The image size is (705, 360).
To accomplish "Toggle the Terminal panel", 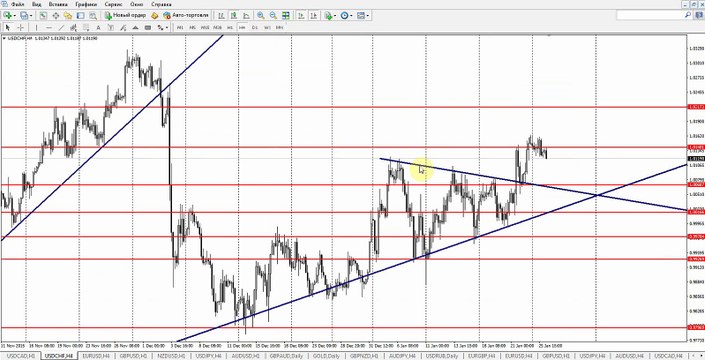I will pyautogui.click(x=80, y=16).
